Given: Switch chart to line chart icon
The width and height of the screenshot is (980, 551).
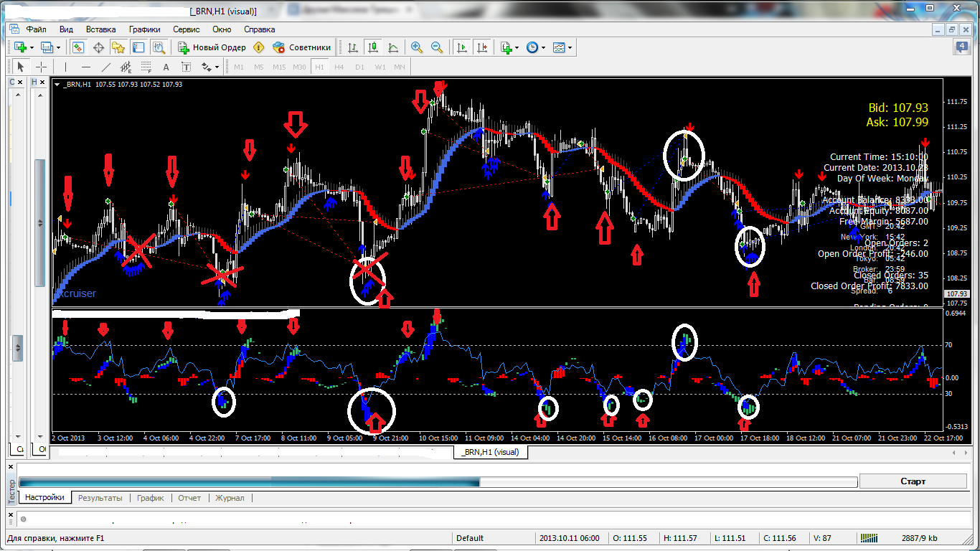Looking at the screenshot, I should coord(393,47).
